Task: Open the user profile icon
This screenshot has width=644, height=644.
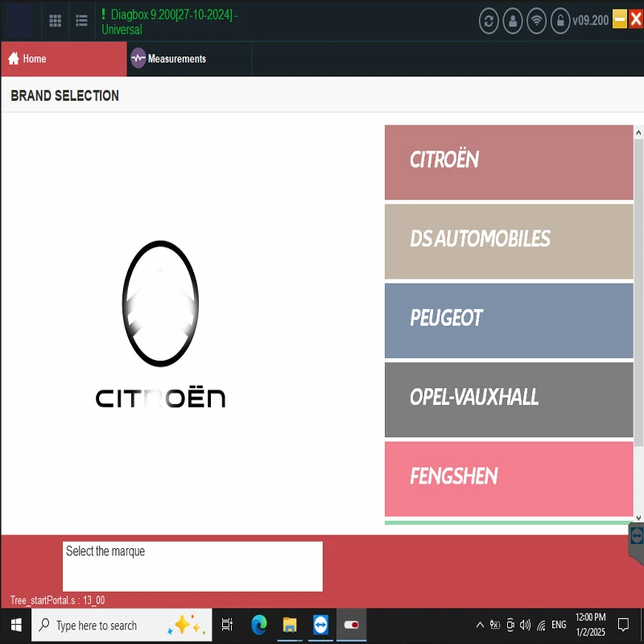Action: tap(513, 21)
